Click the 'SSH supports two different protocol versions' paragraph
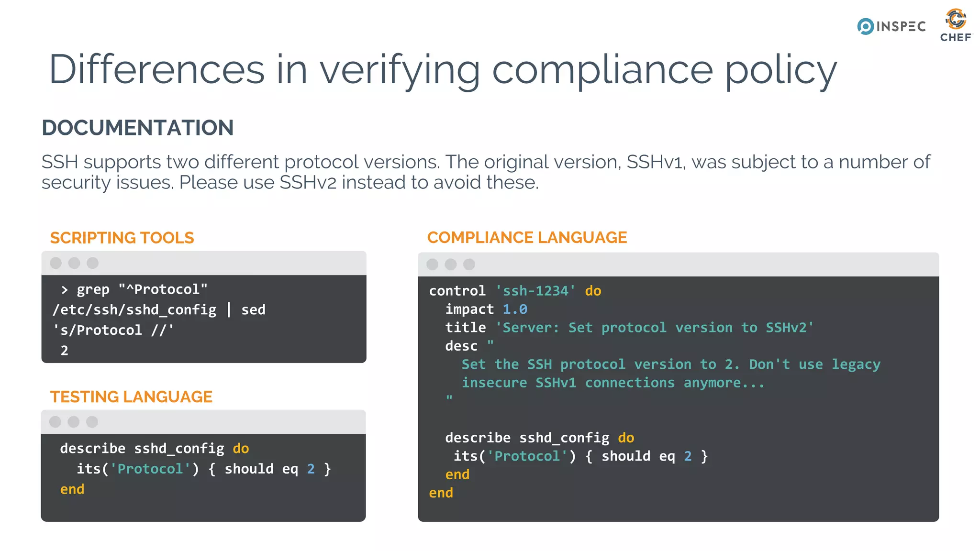980x551 pixels. point(486,172)
